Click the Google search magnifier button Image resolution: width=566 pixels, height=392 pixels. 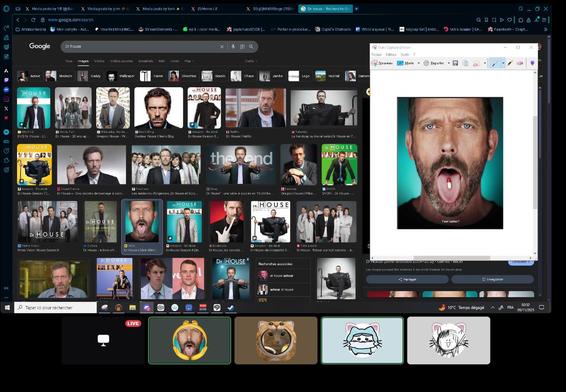[x=251, y=47]
